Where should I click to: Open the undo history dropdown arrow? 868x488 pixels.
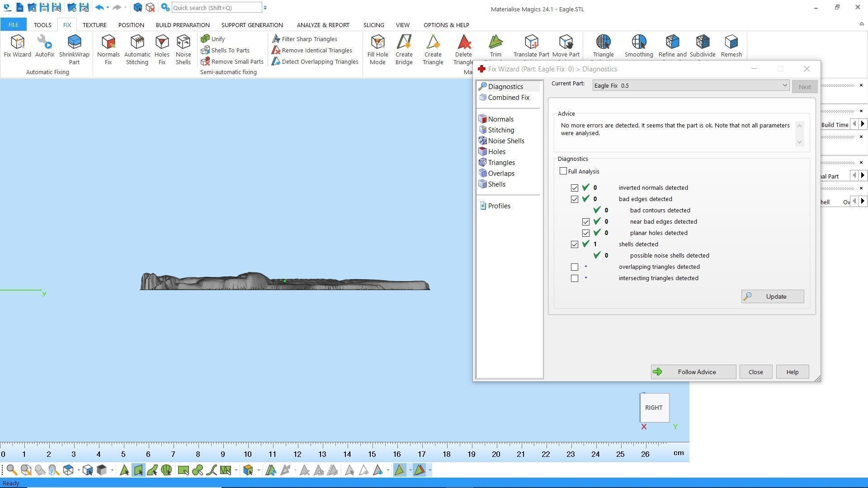pyautogui.click(x=108, y=8)
